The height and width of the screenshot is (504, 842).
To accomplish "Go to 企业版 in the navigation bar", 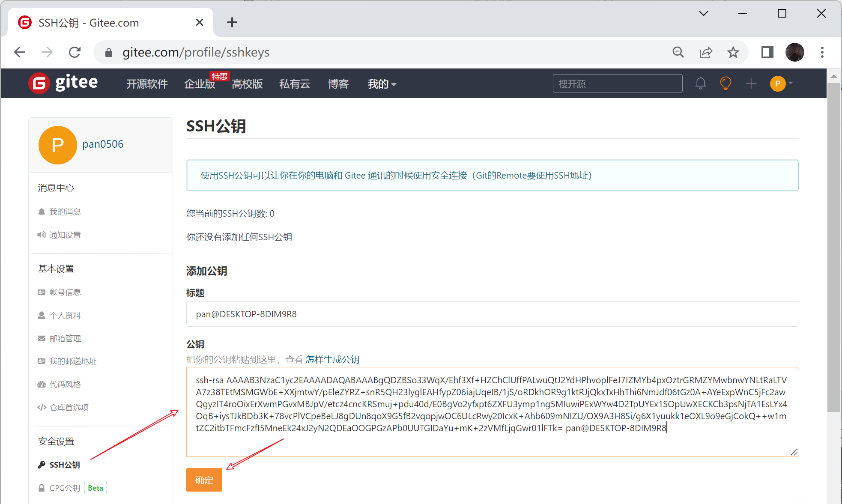I will click(199, 84).
